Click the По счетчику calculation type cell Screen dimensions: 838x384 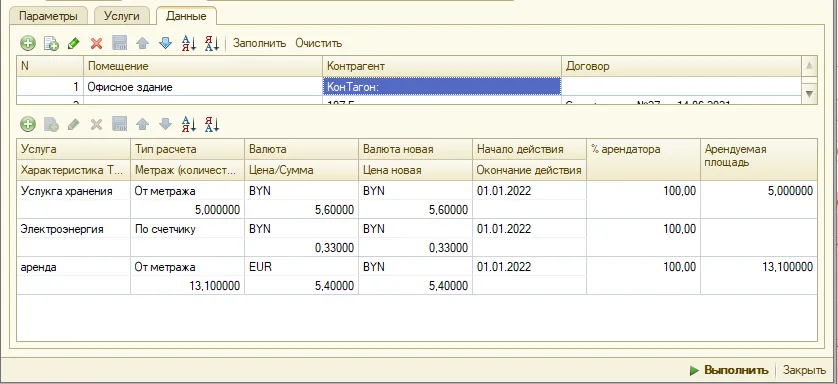tap(188, 229)
